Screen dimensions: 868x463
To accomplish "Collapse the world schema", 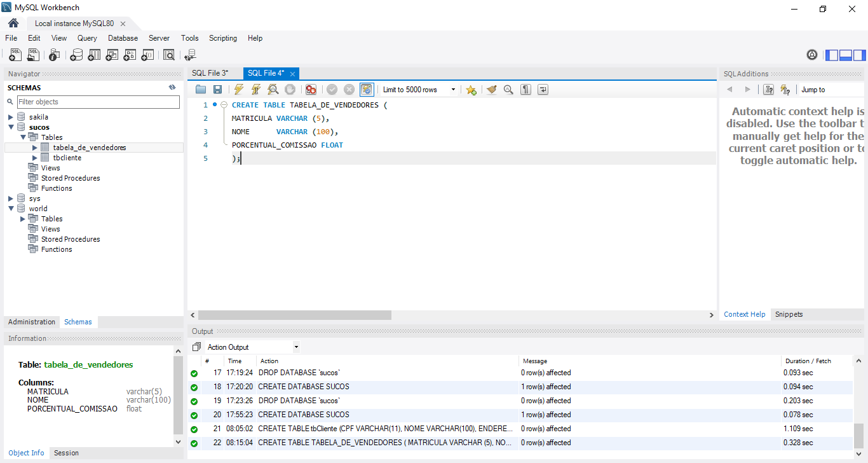I will click(11, 209).
